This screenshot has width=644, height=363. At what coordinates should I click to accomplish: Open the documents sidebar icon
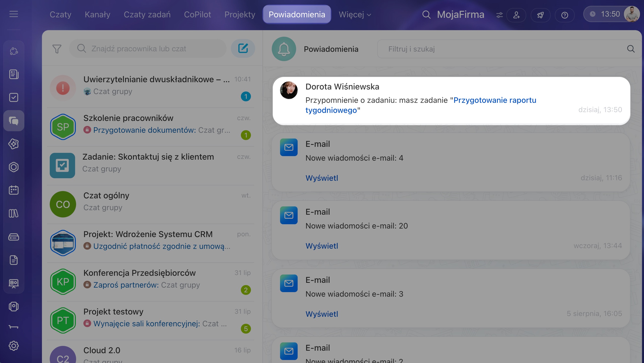pyautogui.click(x=14, y=260)
